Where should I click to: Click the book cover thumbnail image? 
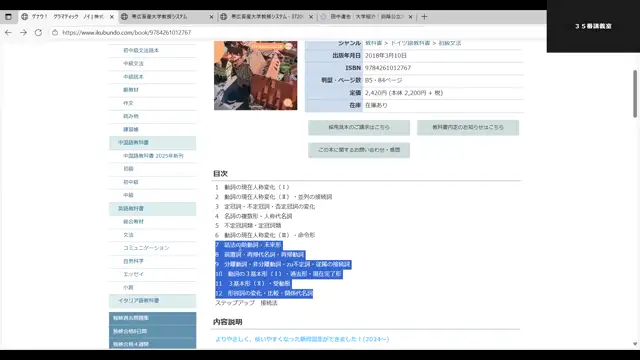(256, 76)
